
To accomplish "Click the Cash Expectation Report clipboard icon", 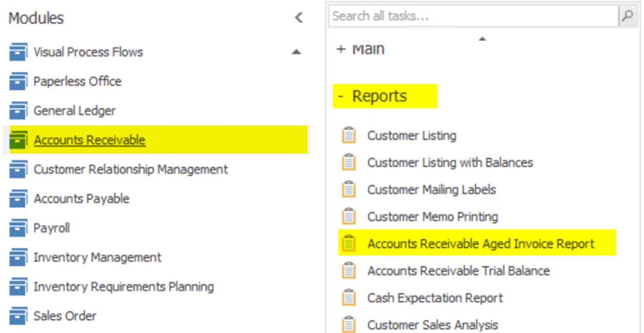I will (x=349, y=298).
